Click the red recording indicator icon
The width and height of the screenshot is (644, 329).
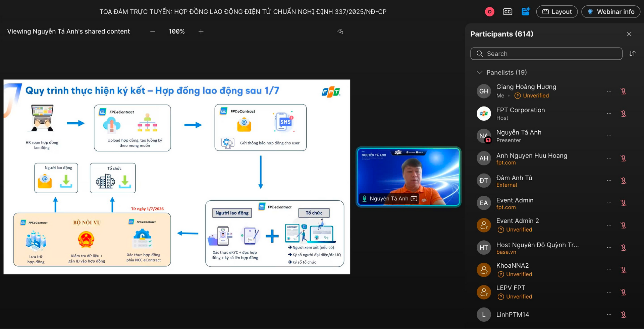pyautogui.click(x=489, y=12)
